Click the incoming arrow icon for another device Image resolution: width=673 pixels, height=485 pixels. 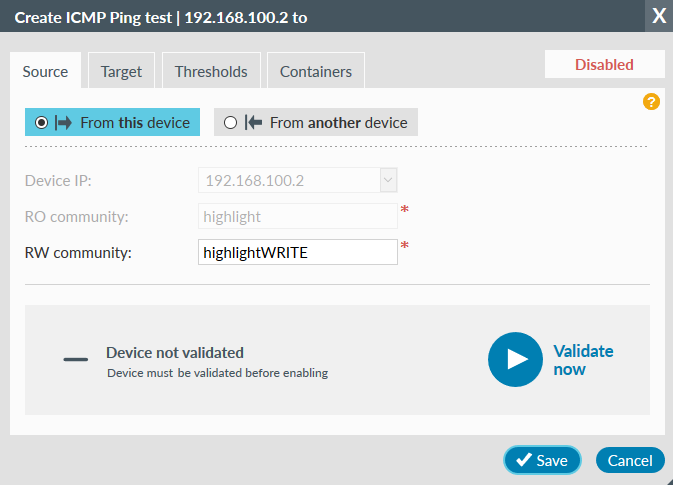[253, 123]
